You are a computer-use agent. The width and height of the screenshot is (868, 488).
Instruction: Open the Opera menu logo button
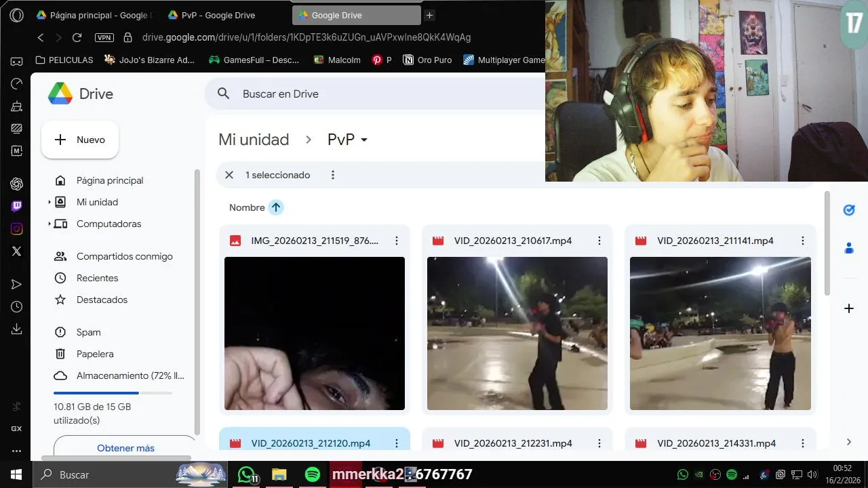point(16,15)
